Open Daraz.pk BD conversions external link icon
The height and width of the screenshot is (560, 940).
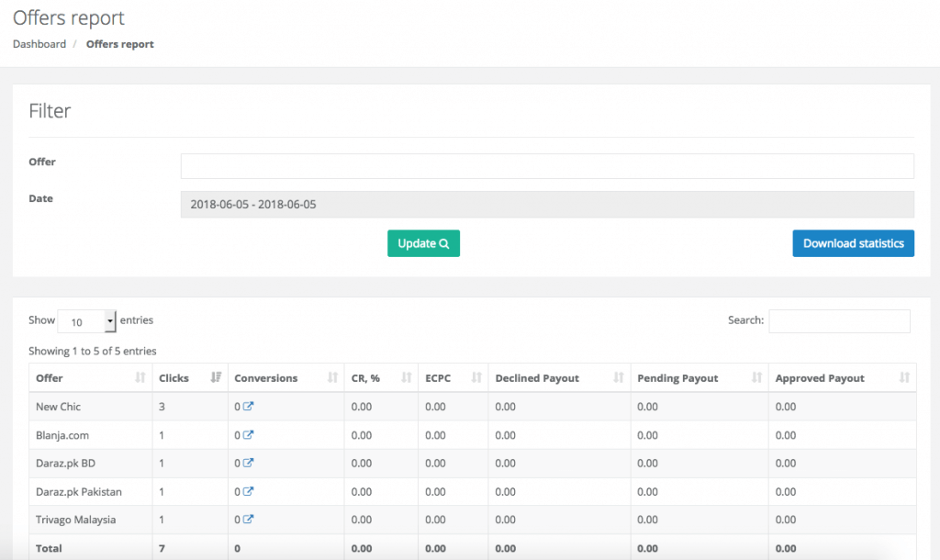[x=248, y=464]
